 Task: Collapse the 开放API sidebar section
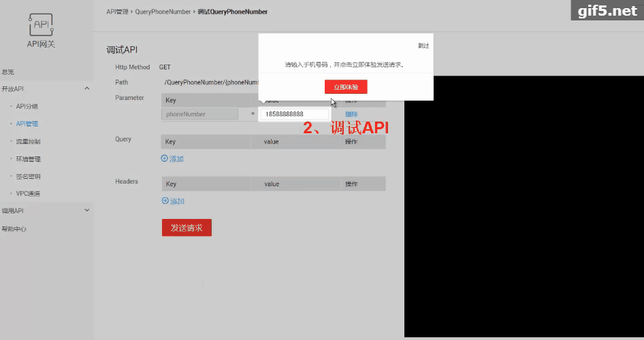86,88
